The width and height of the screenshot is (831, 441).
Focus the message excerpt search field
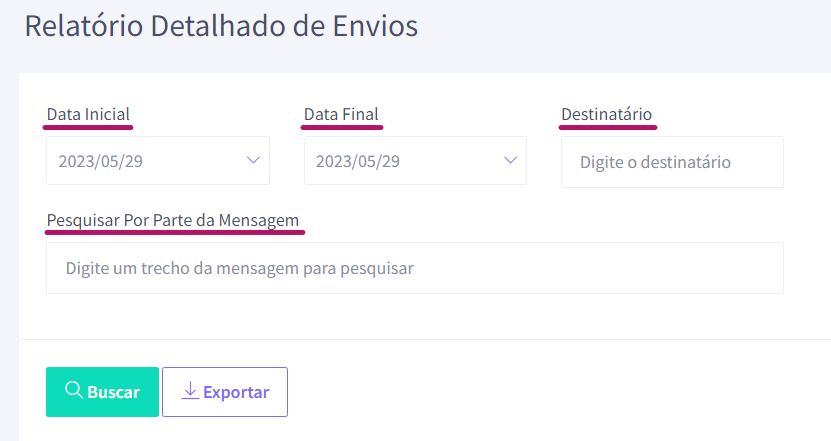click(x=415, y=268)
